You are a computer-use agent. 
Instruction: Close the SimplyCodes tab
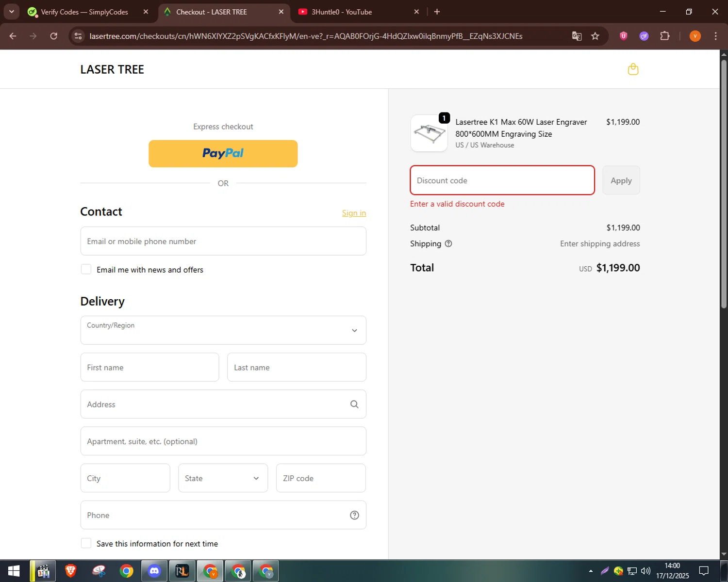pyautogui.click(x=146, y=12)
